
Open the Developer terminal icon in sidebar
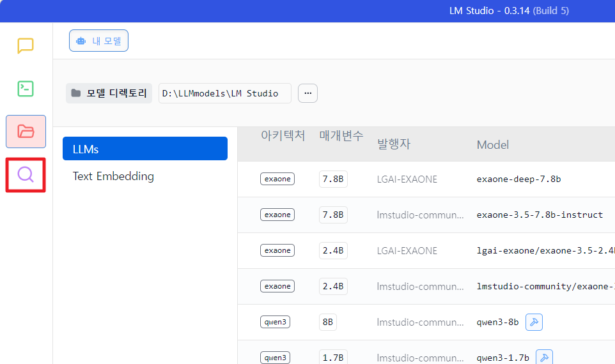(x=26, y=89)
